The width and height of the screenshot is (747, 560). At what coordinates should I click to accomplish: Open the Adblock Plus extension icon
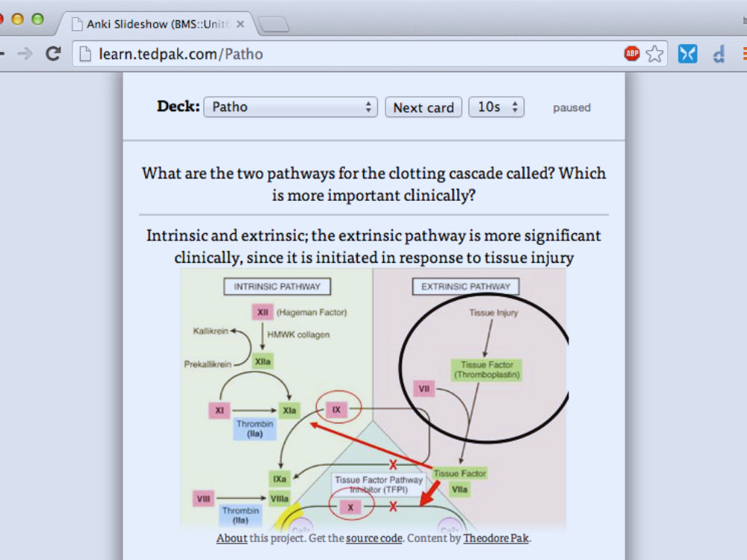pyautogui.click(x=632, y=53)
